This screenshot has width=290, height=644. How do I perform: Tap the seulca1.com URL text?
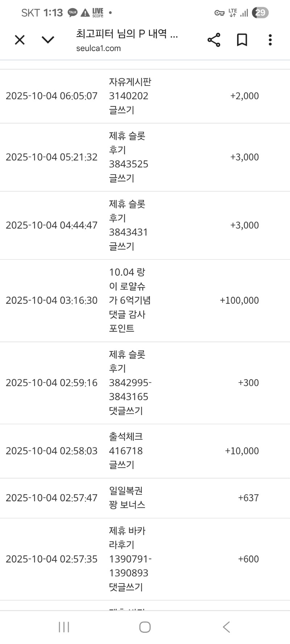coord(98,49)
